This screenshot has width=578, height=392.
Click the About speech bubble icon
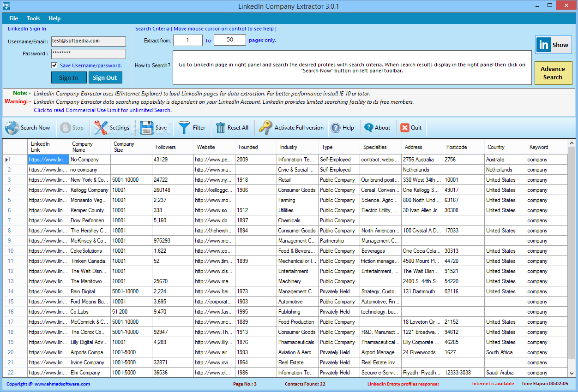click(x=368, y=128)
